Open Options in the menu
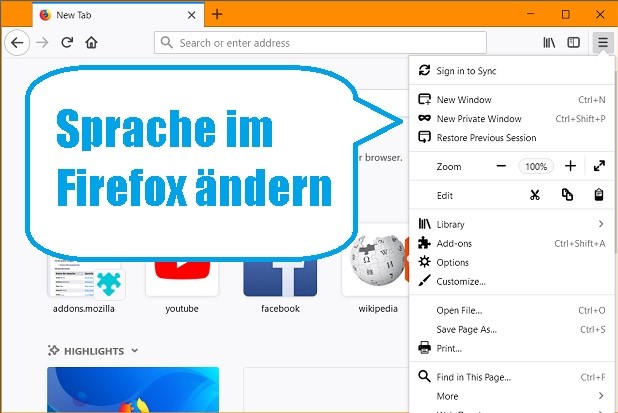This screenshot has height=413, width=618. [512, 262]
